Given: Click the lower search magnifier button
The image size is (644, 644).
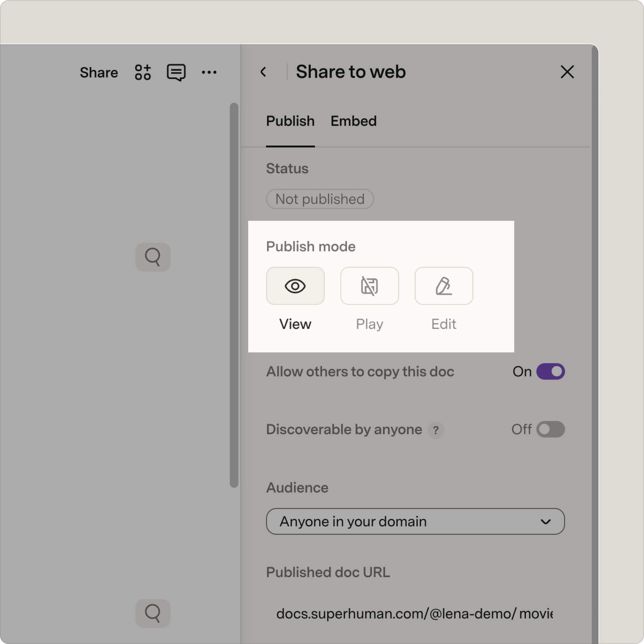Looking at the screenshot, I should [x=153, y=613].
